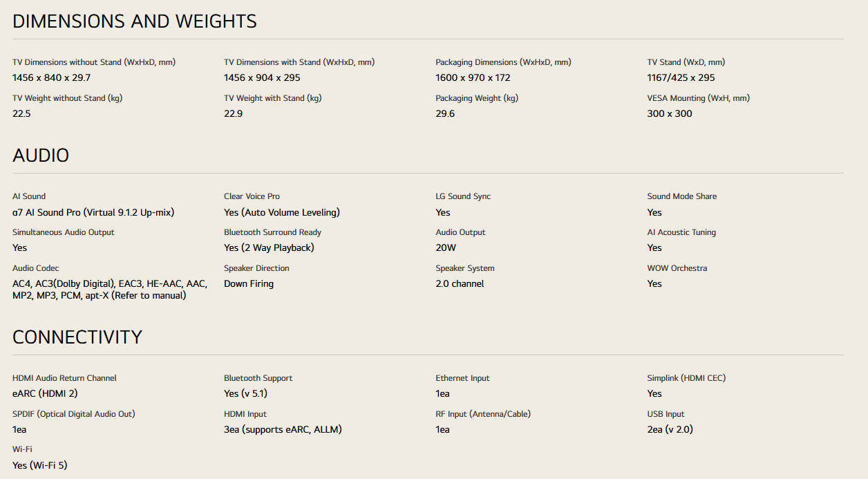The image size is (868, 479).
Task: Click the WOW Orchestra label
Action: pos(677,268)
